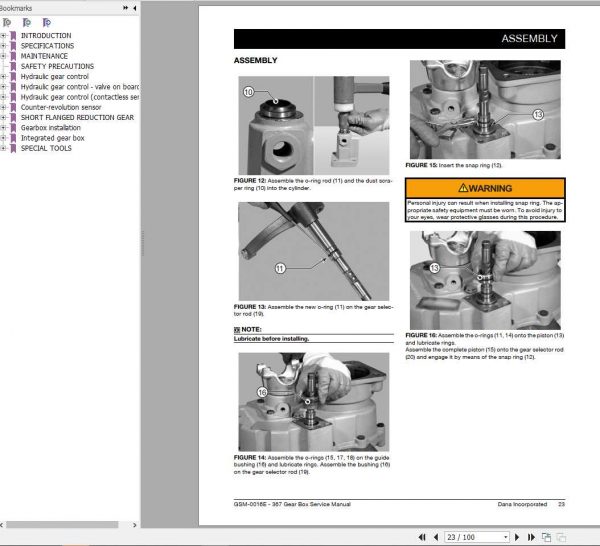Click the NOTE: Lubricate before installing text
The image size is (600, 546).
(313, 334)
